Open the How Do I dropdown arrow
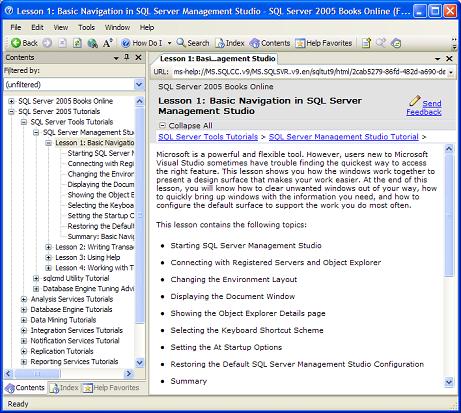The height and width of the screenshot is (413, 461). click(169, 43)
